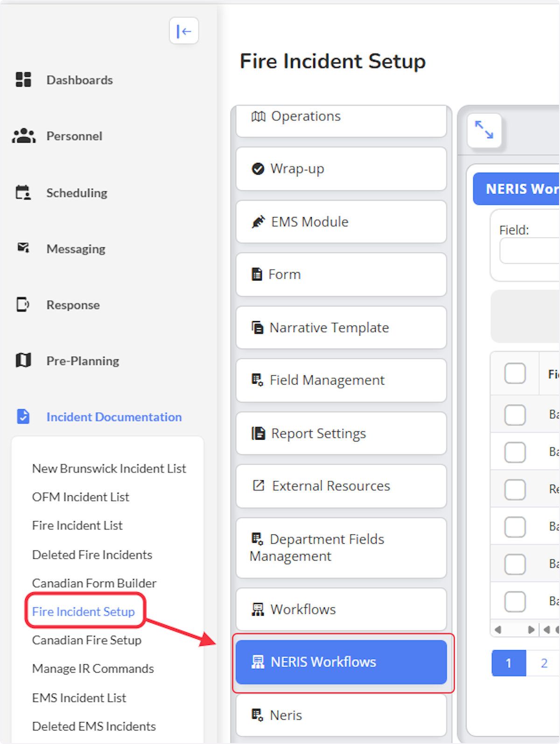Image resolution: width=560 pixels, height=744 pixels.
Task: Click the Narrative Template copy icon
Action: (257, 328)
